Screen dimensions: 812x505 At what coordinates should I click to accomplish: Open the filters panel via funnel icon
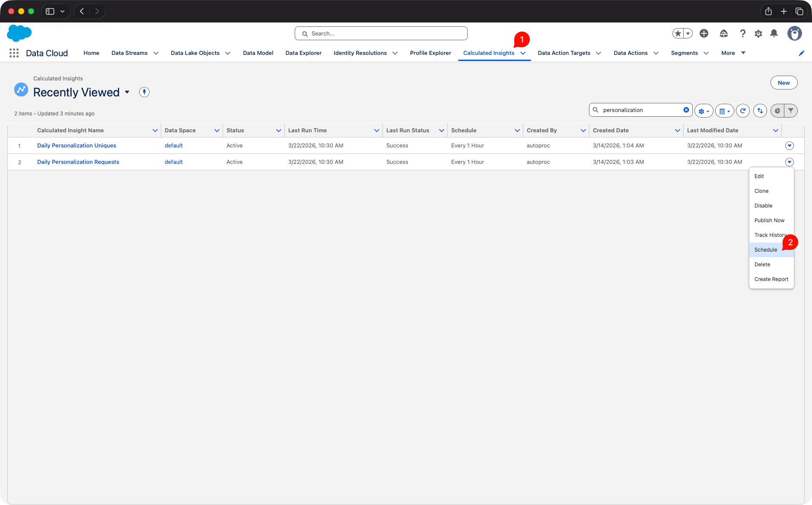pos(790,111)
